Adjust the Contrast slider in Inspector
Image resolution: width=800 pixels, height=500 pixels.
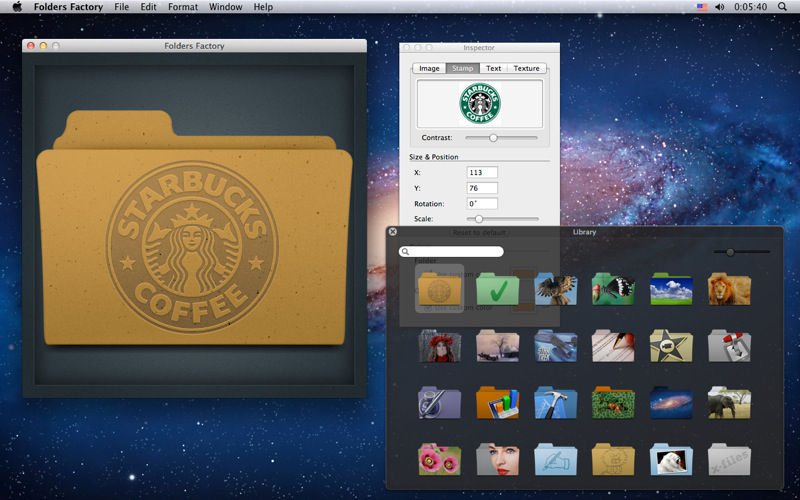tap(493, 138)
